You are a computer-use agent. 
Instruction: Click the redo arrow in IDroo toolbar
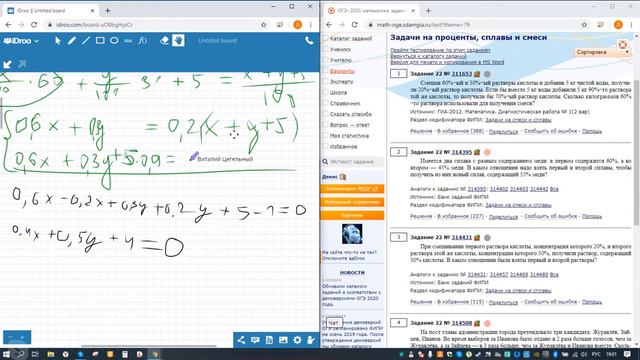click(22, 64)
